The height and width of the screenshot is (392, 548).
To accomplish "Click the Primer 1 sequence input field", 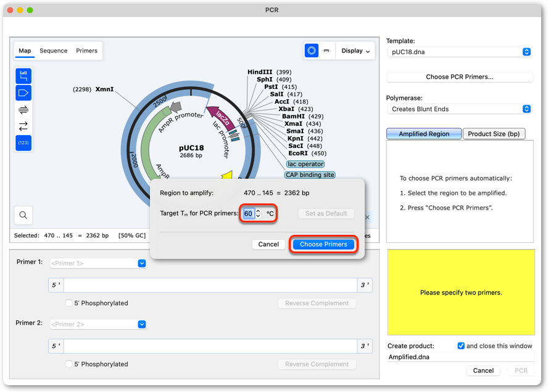I will click(210, 285).
